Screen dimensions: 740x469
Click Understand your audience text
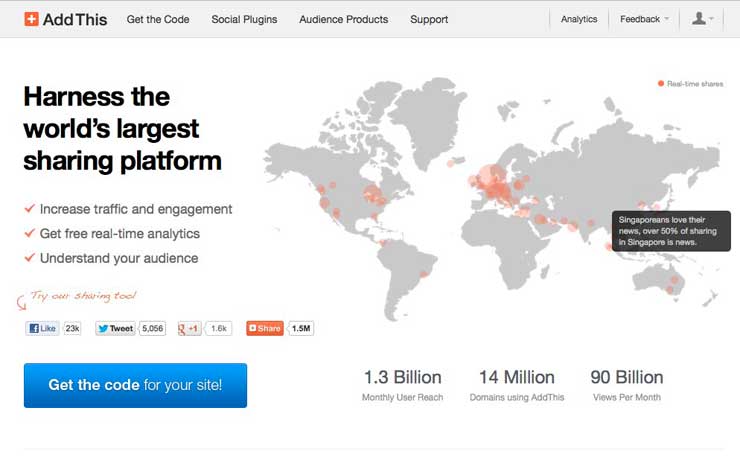pyautogui.click(x=119, y=258)
